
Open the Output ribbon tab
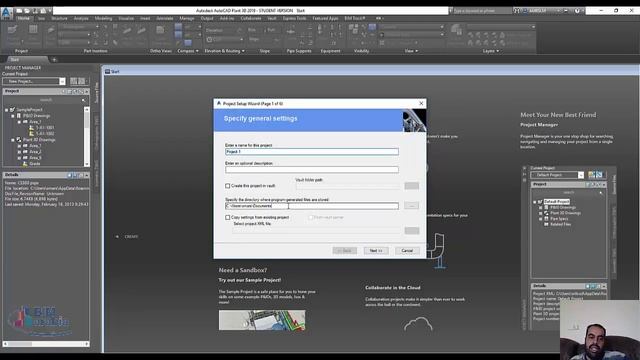tap(207, 18)
